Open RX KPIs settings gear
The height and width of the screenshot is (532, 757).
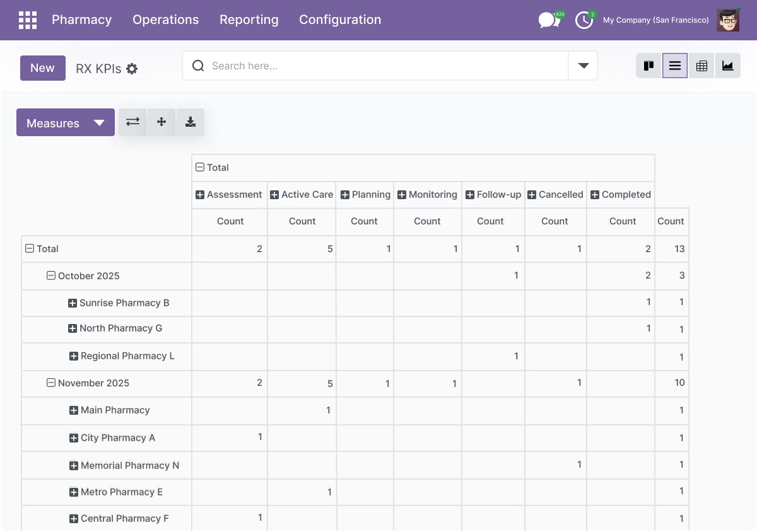coord(132,69)
